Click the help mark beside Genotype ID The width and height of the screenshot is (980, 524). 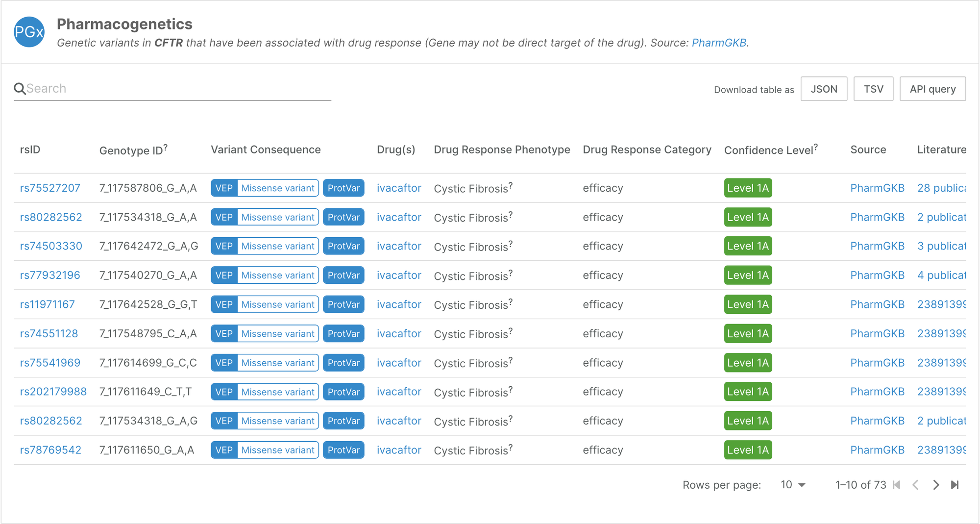pos(166,147)
